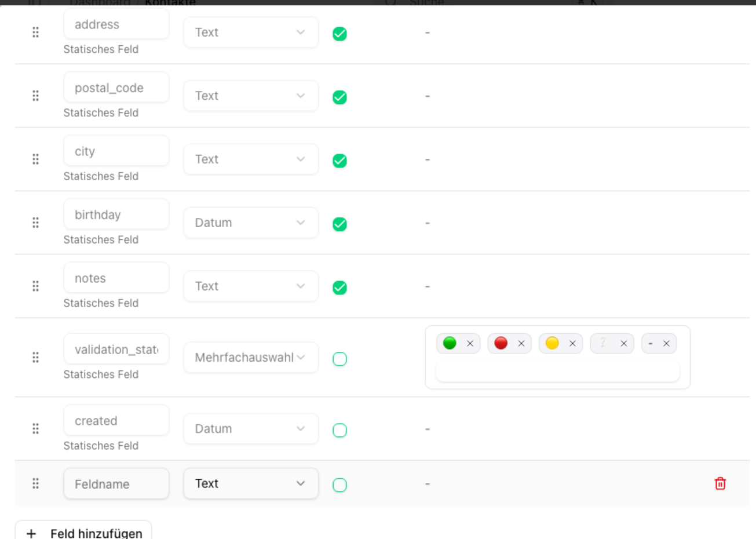Viewport: 756px width, 539px height.
Task: Open the Datum dropdown for birthday
Action: (250, 223)
